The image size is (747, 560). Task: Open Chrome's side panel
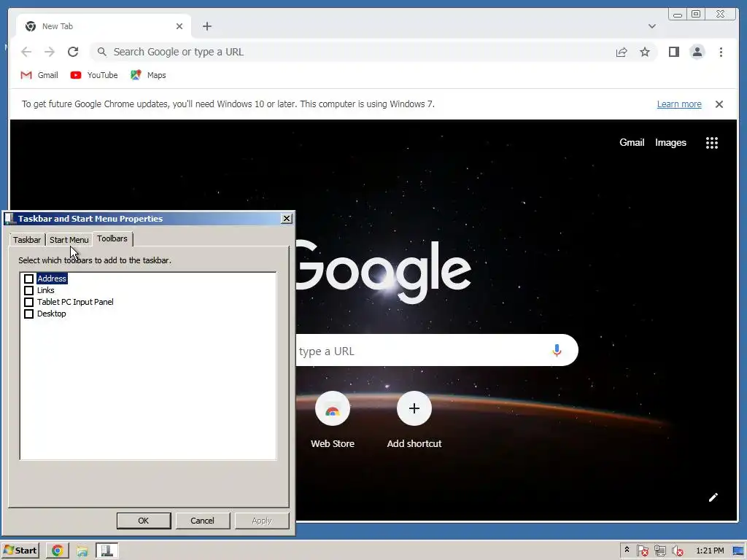673,52
